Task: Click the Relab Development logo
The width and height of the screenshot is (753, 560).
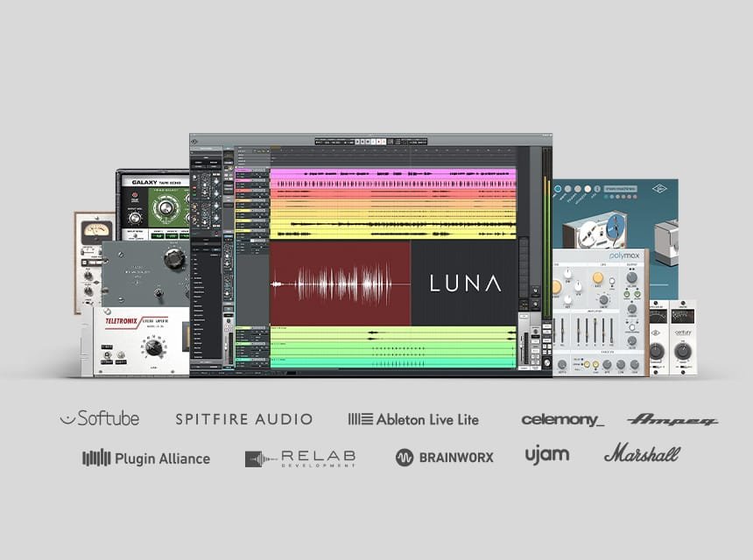Action: pyautogui.click(x=300, y=458)
